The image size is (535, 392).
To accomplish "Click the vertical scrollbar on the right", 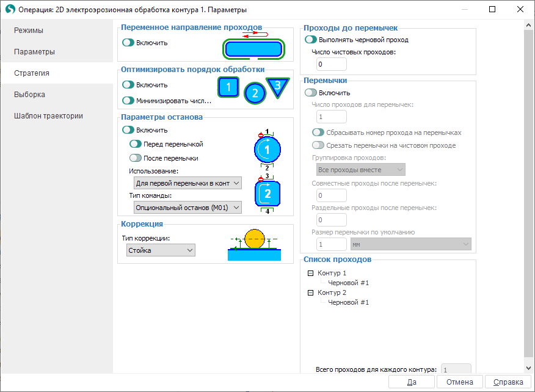I will click(x=529, y=195).
